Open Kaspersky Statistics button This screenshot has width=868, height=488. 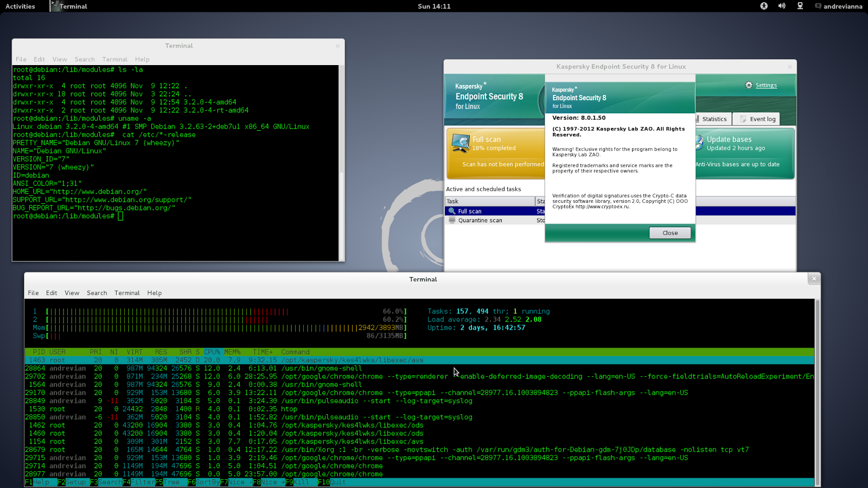coord(713,119)
